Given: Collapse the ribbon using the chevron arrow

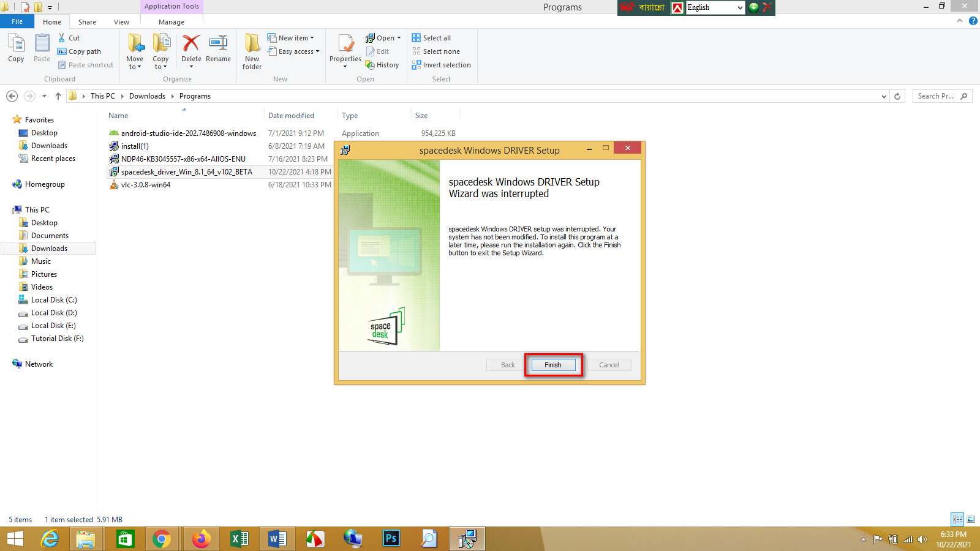Looking at the screenshot, I should [x=960, y=21].
